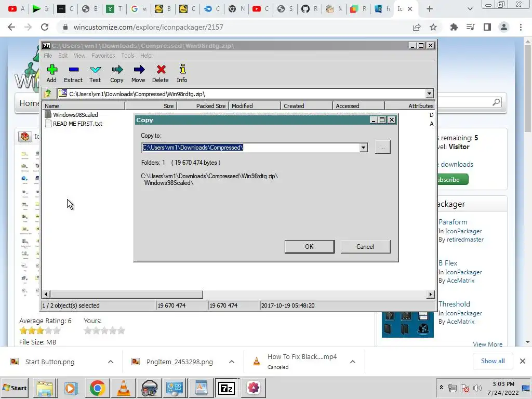
Task: Open the Edit menu in 7-Zip
Action: coord(63,56)
